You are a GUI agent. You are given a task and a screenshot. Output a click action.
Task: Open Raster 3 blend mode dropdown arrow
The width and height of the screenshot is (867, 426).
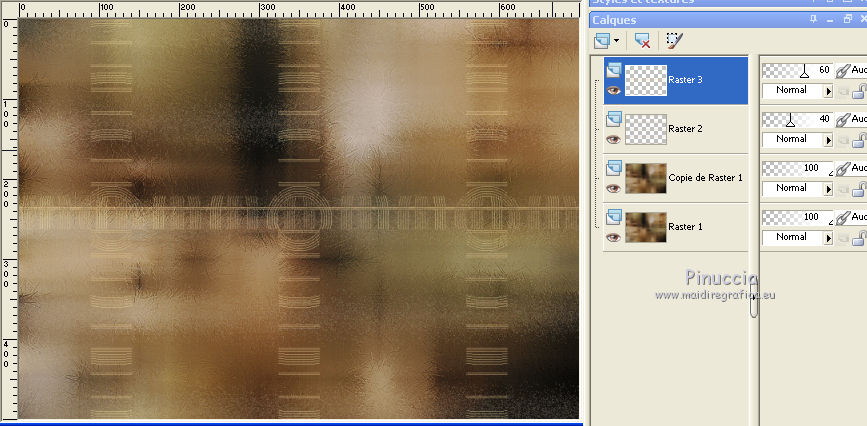tap(828, 91)
